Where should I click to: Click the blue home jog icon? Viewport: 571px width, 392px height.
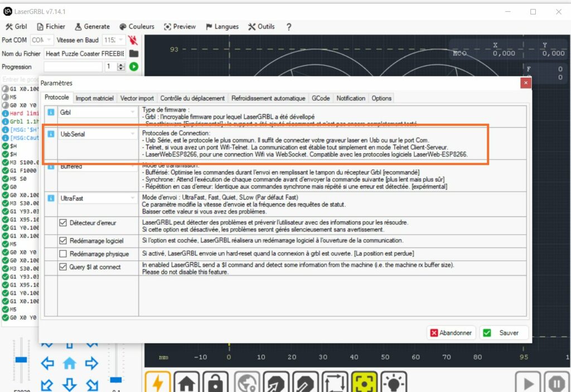pyautogui.click(x=69, y=364)
